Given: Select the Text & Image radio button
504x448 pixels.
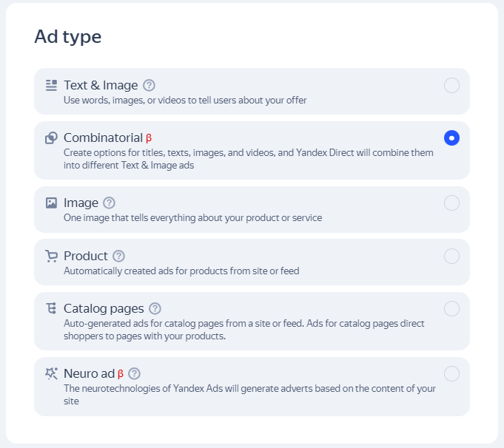Looking at the screenshot, I should pyautogui.click(x=451, y=85).
